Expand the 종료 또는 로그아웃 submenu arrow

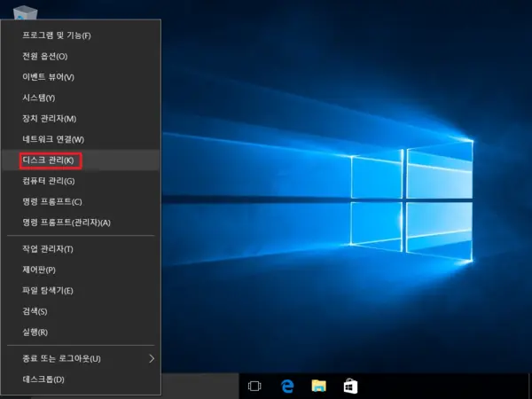pos(152,358)
